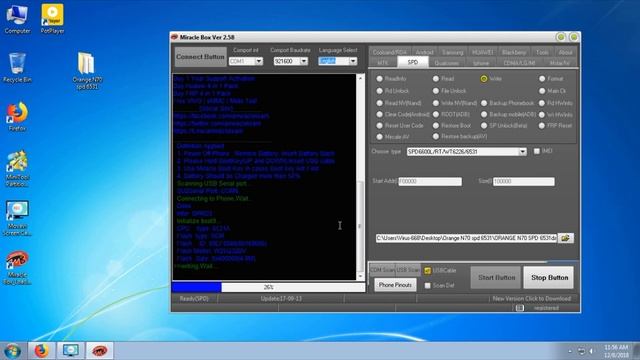Switch to HUAWEI tab

[482, 52]
